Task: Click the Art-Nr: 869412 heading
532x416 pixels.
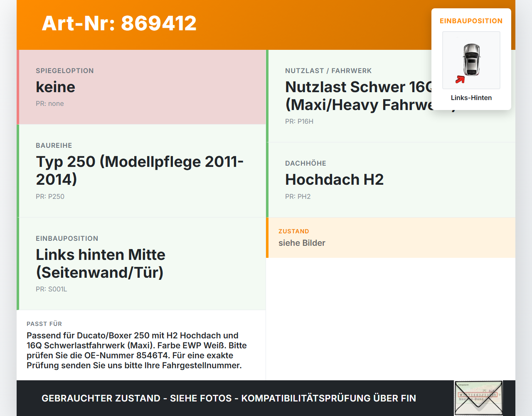Action: coord(119,23)
